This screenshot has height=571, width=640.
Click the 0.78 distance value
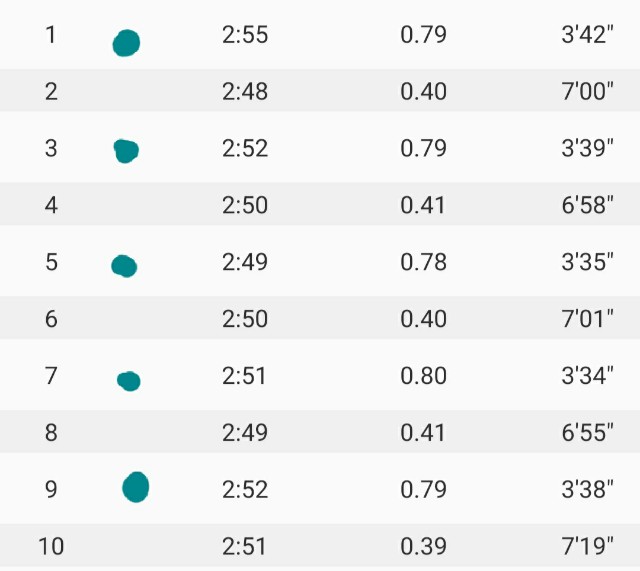pos(423,262)
